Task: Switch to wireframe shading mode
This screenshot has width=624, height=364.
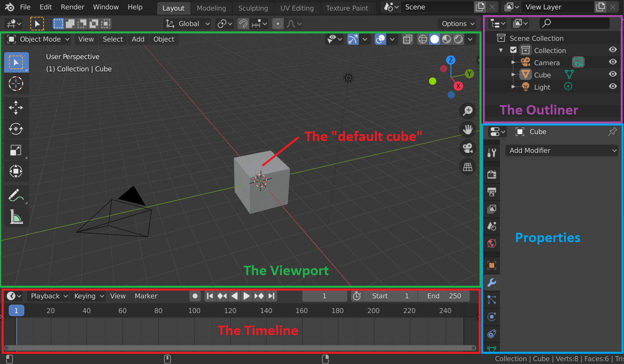Action: pos(423,39)
